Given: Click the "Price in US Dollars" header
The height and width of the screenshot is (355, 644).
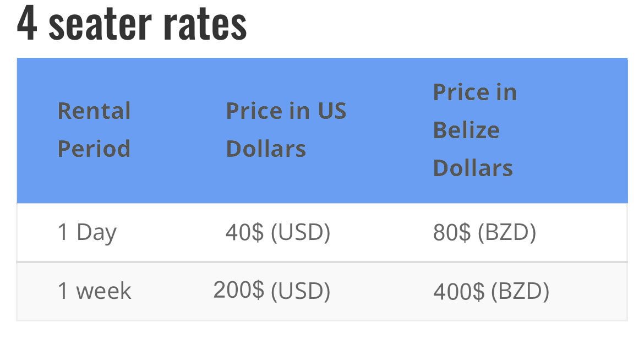Looking at the screenshot, I should 286,130.
